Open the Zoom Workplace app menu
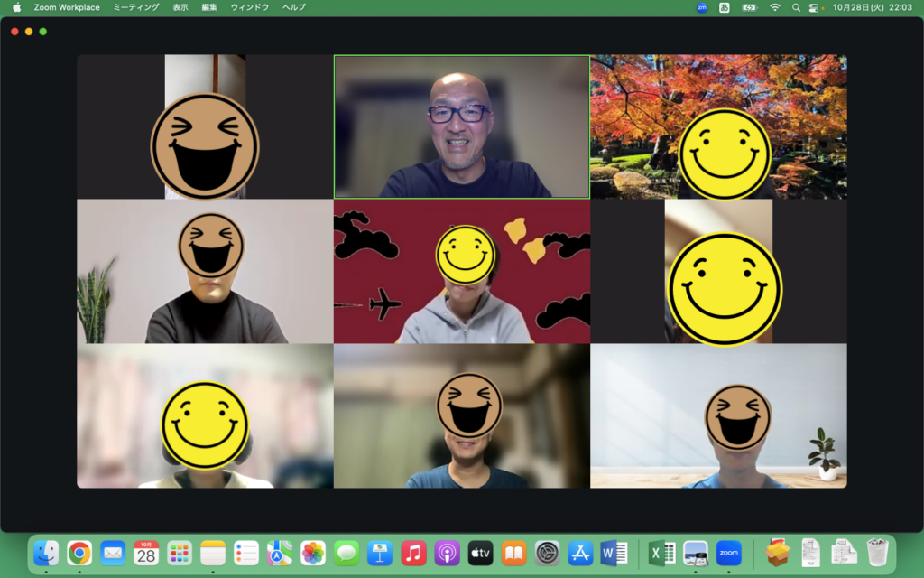The width and height of the screenshot is (924, 578). pyautogui.click(x=67, y=7)
